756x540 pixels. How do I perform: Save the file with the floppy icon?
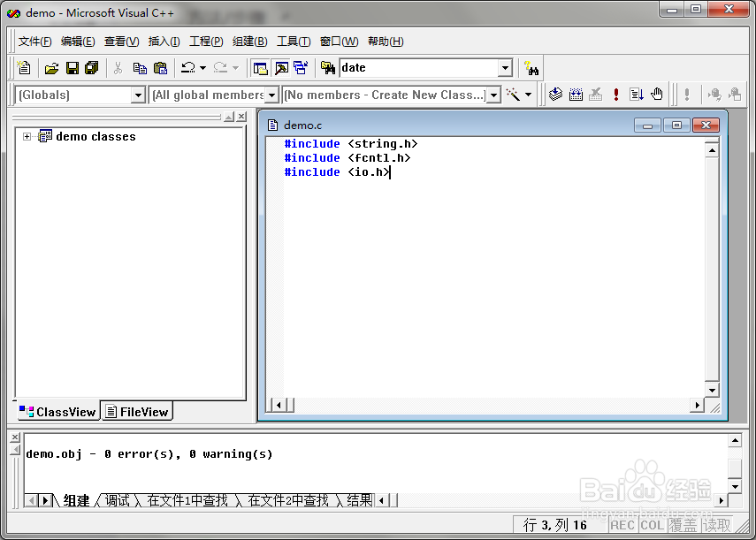tap(73, 68)
